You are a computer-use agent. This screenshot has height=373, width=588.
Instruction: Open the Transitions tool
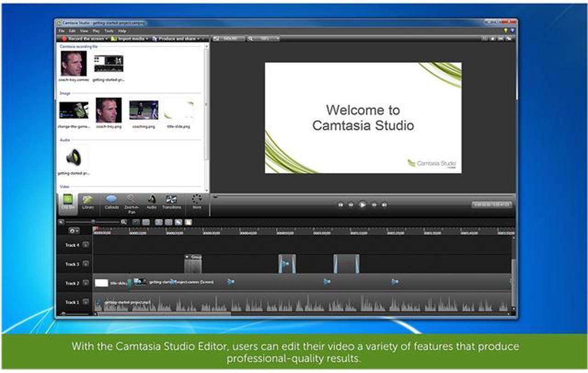[171, 202]
